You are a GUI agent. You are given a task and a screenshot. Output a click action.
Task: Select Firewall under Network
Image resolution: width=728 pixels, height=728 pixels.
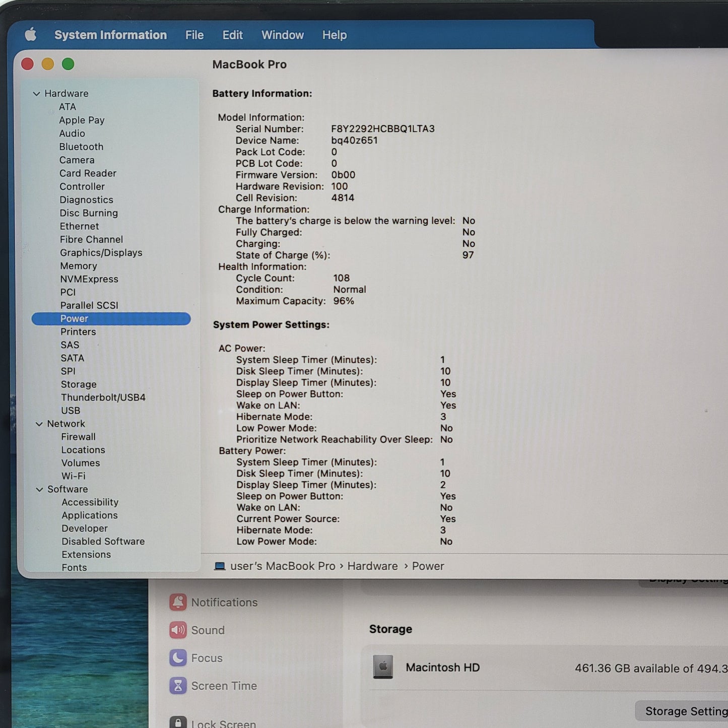pyautogui.click(x=78, y=437)
